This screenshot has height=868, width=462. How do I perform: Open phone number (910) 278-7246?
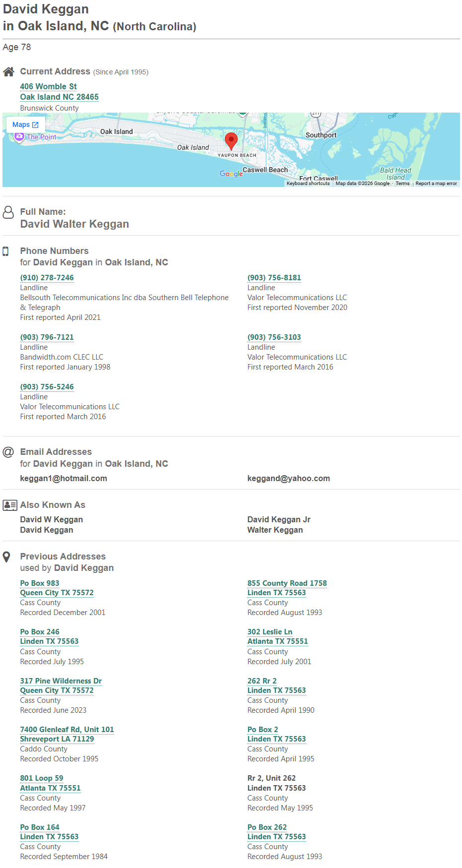pyautogui.click(x=47, y=278)
